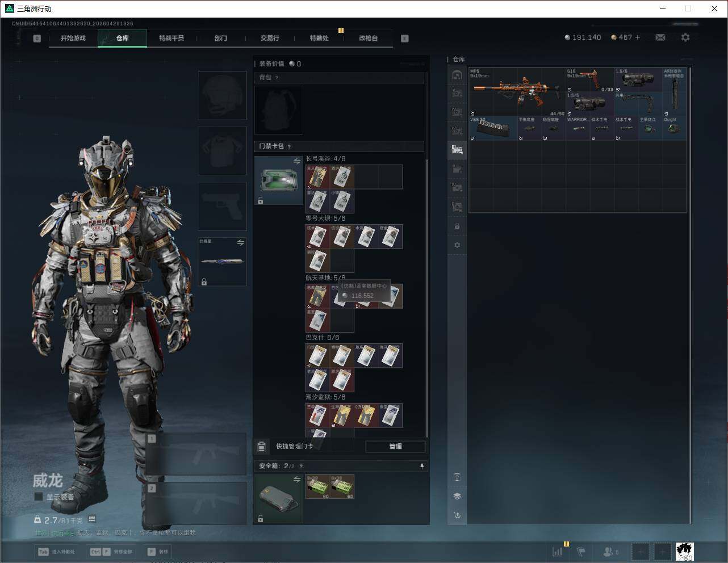Viewport: 728px width, 563px height.
Task: Switch to the 特勤处 tab
Action: 319,38
